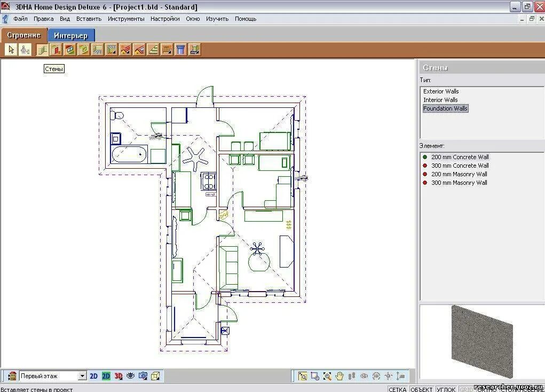Screen dimensions: 545x392
Task: Click the wireframe cube icon
Action: 155,375
